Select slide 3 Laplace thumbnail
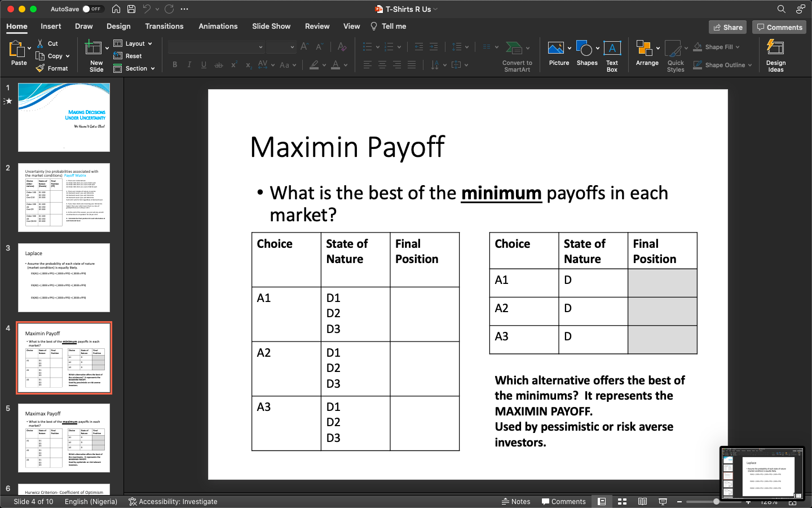 point(64,278)
